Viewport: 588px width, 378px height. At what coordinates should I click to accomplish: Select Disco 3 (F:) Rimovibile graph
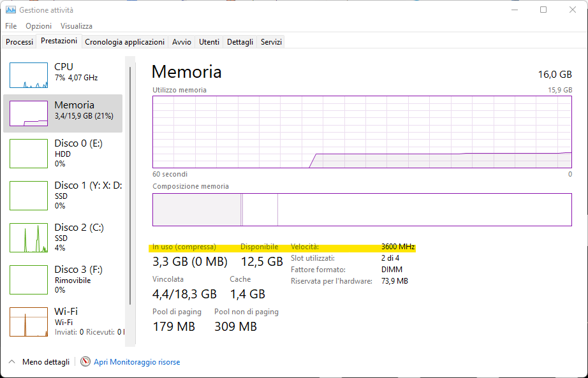coord(29,280)
